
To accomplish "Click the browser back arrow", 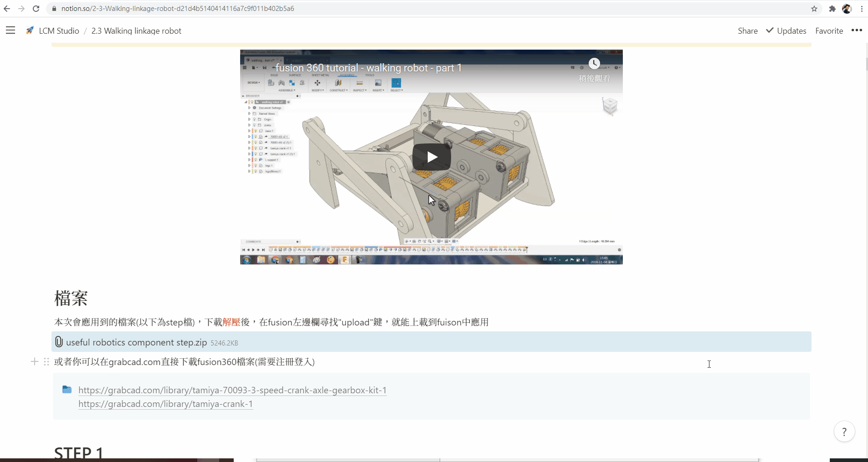I will click(x=7, y=9).
